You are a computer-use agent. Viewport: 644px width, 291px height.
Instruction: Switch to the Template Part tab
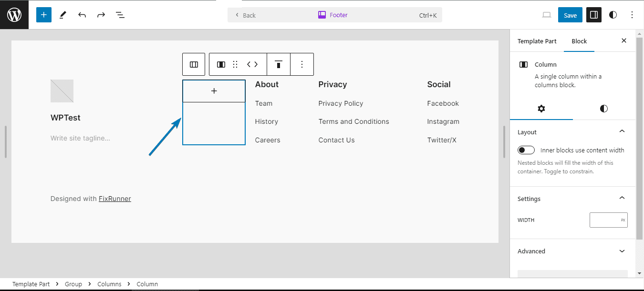537,41
